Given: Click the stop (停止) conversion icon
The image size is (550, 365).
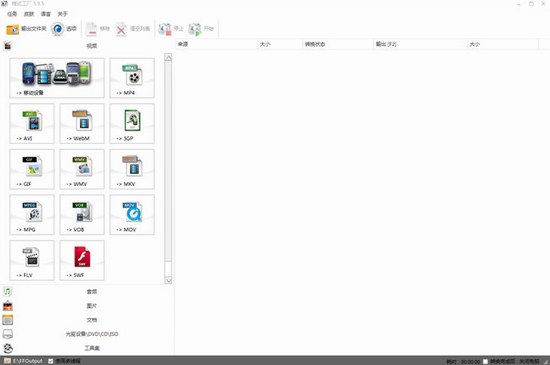Looking at the screenshot, I should [x=165, y=29].
